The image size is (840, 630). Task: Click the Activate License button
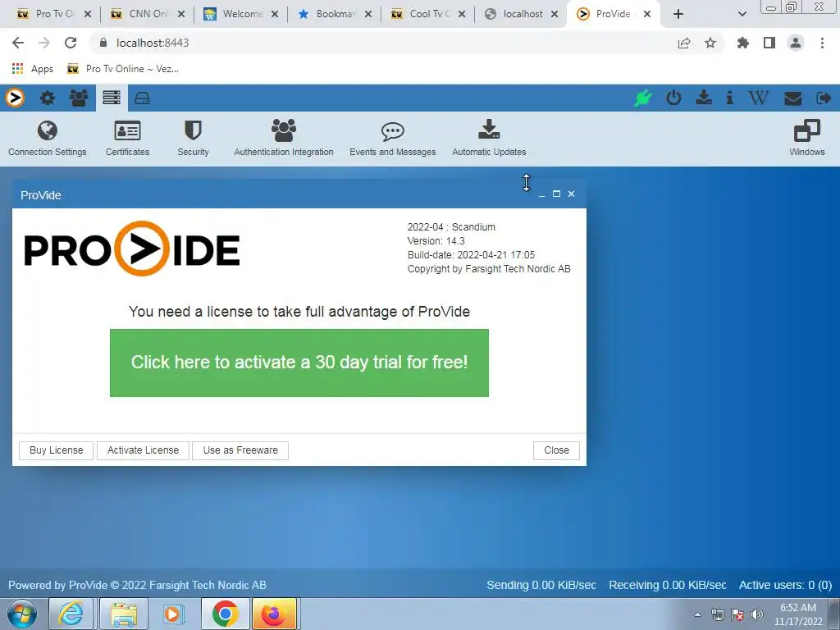(143, 450)
